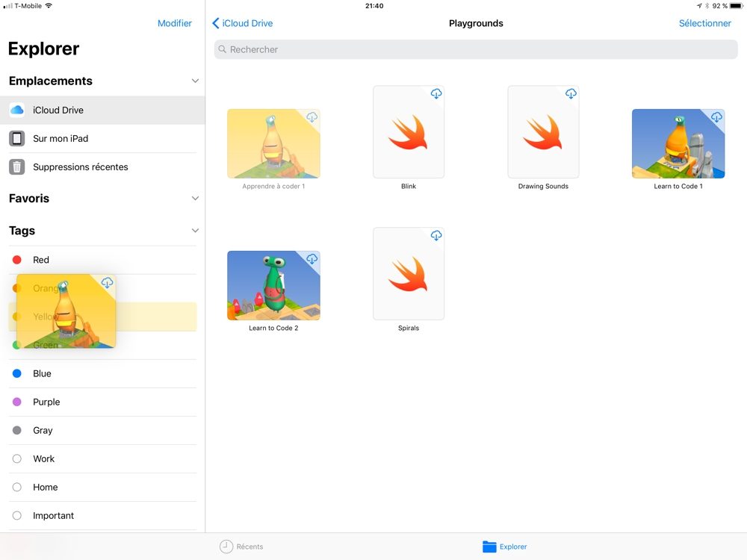Open the Drawing Sounds playground file
The width and height of the screenshot is (747, 560).
pos(544,132)
